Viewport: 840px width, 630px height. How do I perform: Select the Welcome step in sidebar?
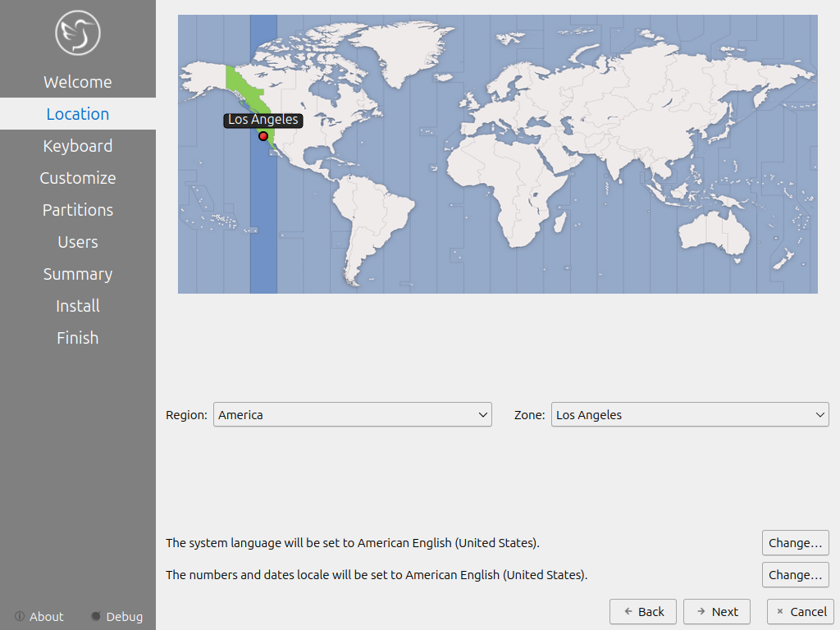click(78, 82)
